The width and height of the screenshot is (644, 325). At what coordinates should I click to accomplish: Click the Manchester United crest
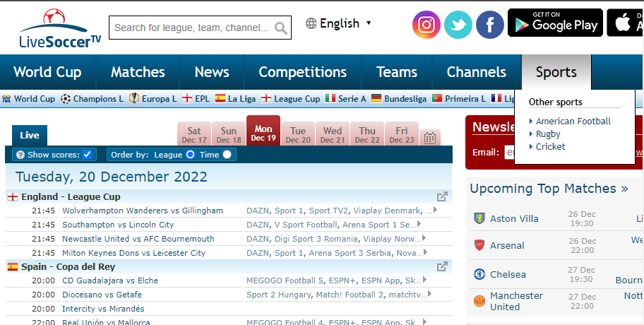[x=479, y=301]
